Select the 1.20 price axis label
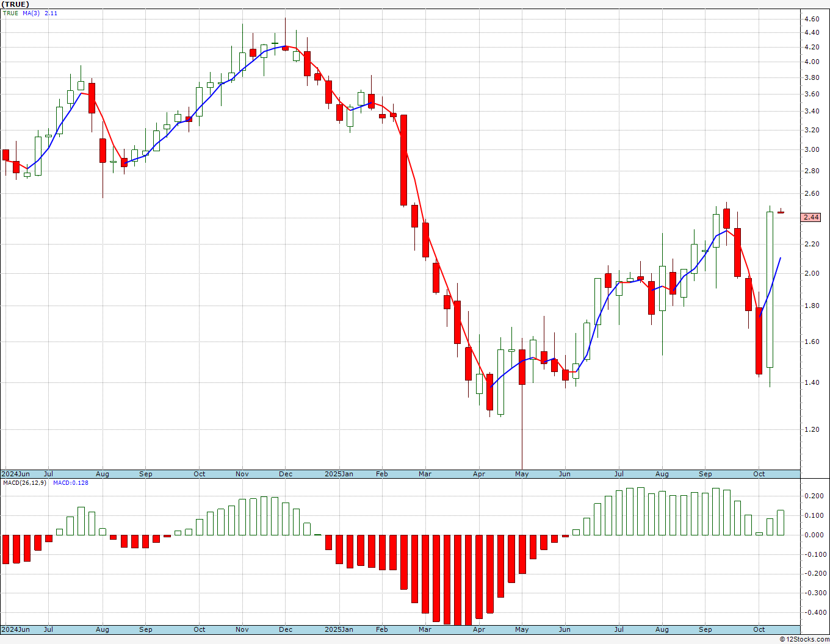Viewport: 830px width, 644px height. click(812, 429)
